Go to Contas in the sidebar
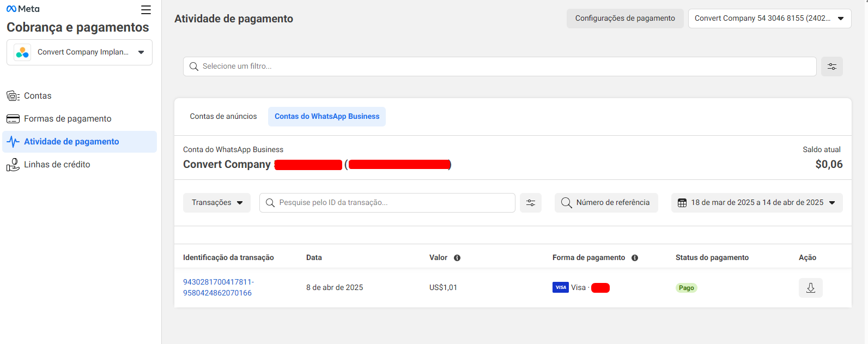The image size is (868, 344). click(x=80, y=96)
